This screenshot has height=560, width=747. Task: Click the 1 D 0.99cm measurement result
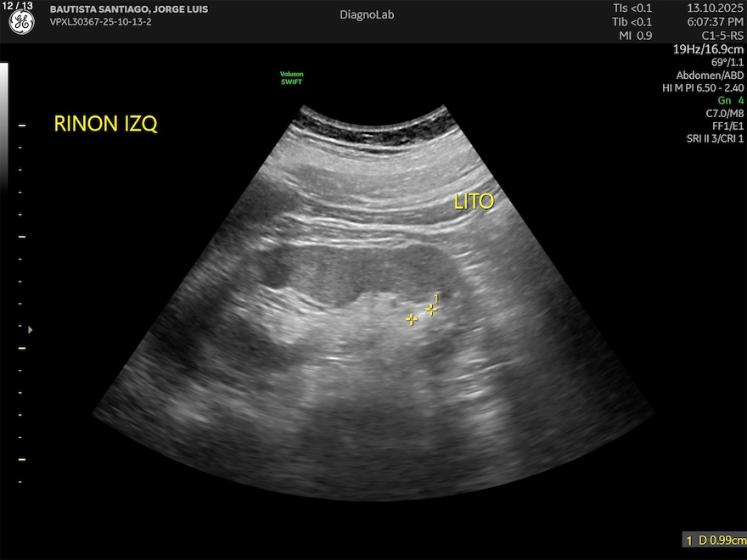[x=715, y=540]
